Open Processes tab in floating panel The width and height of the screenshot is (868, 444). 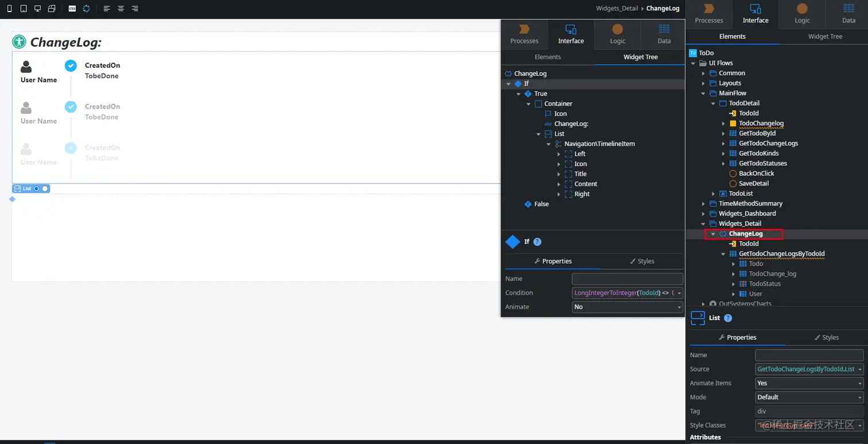[x=524, y=35]
